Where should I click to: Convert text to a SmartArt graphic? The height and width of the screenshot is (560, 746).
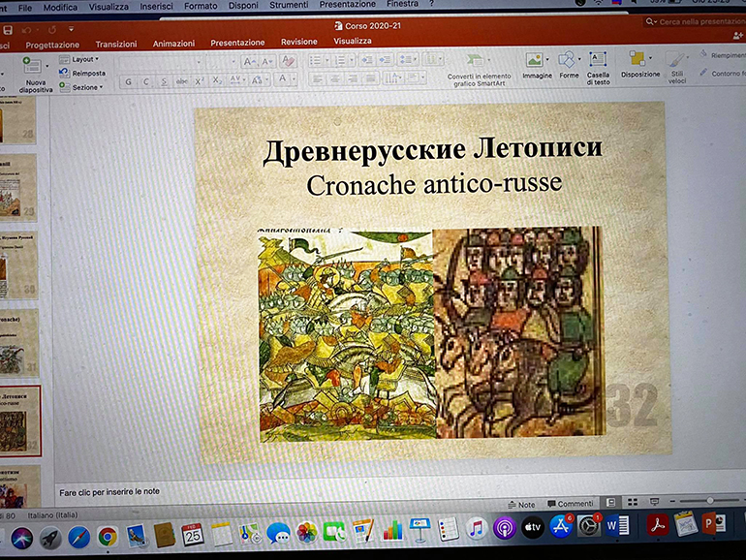479,71
